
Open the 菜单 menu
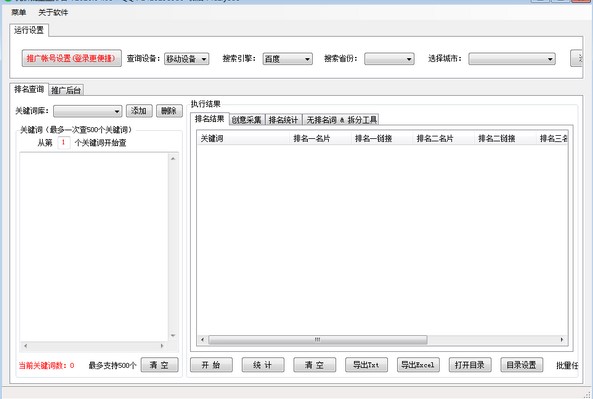coord(19,12)
